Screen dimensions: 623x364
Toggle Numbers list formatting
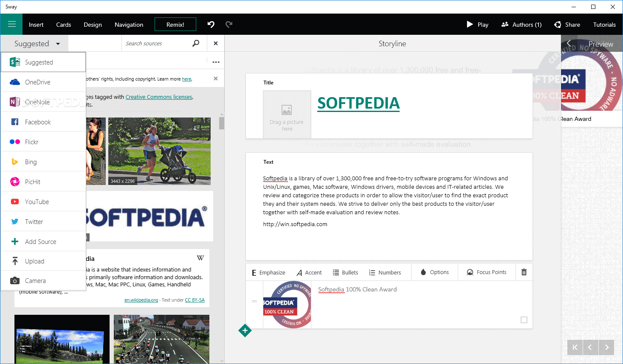385,272
